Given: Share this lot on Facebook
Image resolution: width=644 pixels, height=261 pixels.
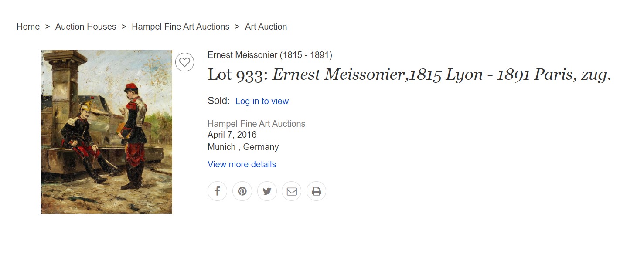Looking at the screenshot, I should click(217, 191).
